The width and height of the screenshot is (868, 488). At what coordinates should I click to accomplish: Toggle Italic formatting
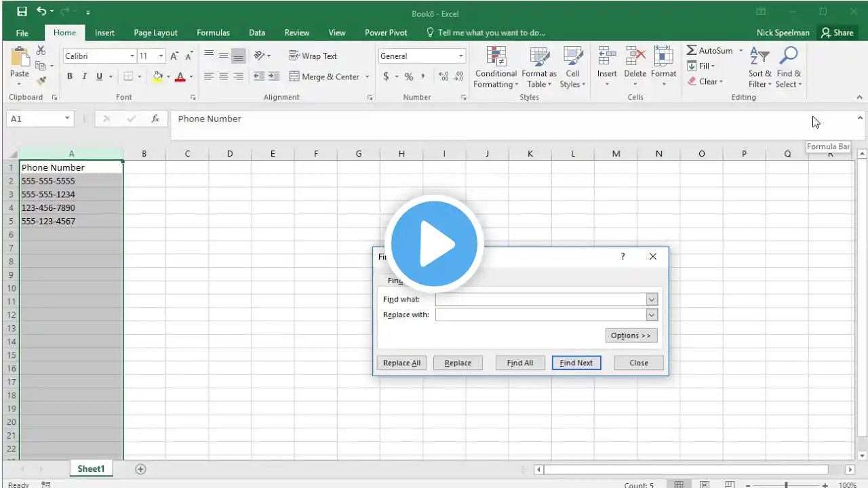pyautogui.click(x=85, y=77)
